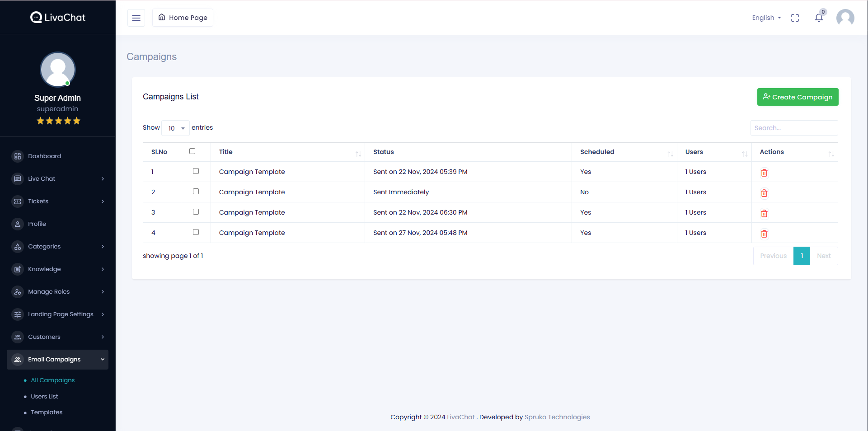Image resolution: width=868 pixels, height=431 pixels.
Task: Click the campaigns Search input field
Action: point(794,128)
